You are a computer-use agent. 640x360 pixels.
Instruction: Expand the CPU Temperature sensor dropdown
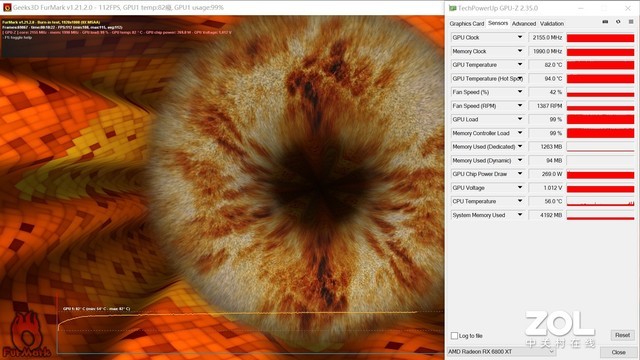[520, 201]
